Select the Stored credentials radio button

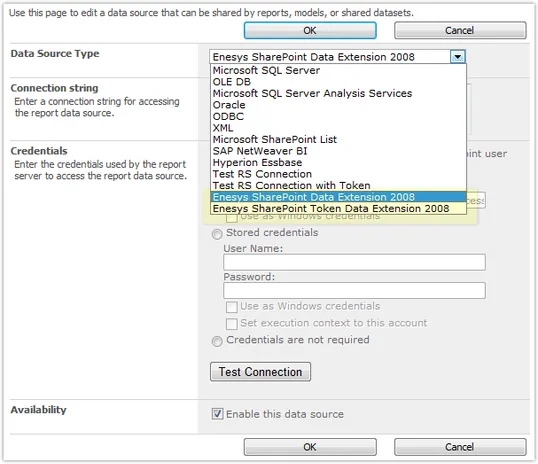(x=217, y=234)
